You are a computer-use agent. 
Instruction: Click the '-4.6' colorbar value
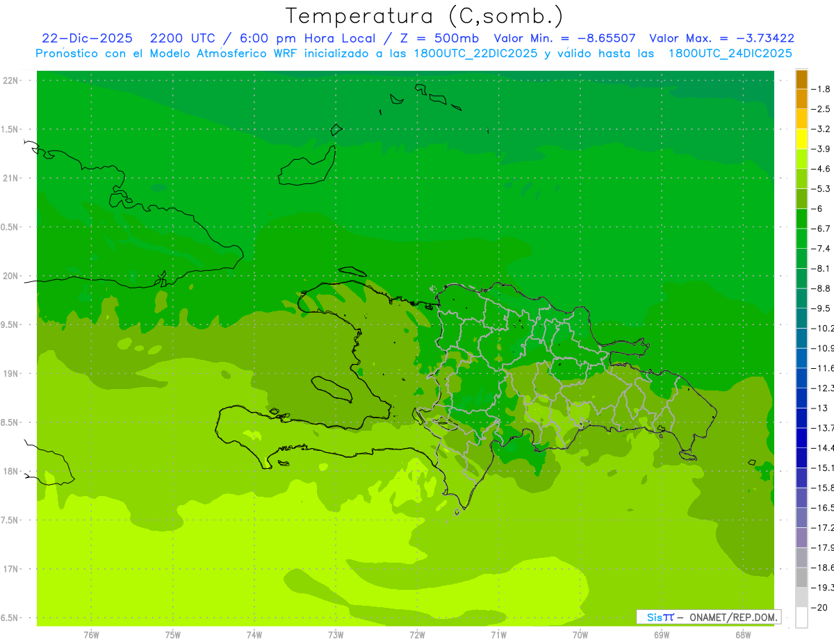821,169
